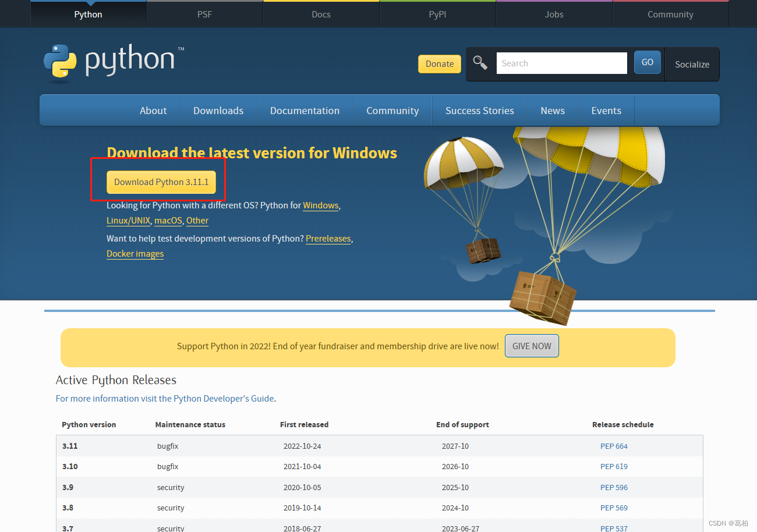Open the PSF tab in top bar
The image size is (757, 532).
click(205, 14)
